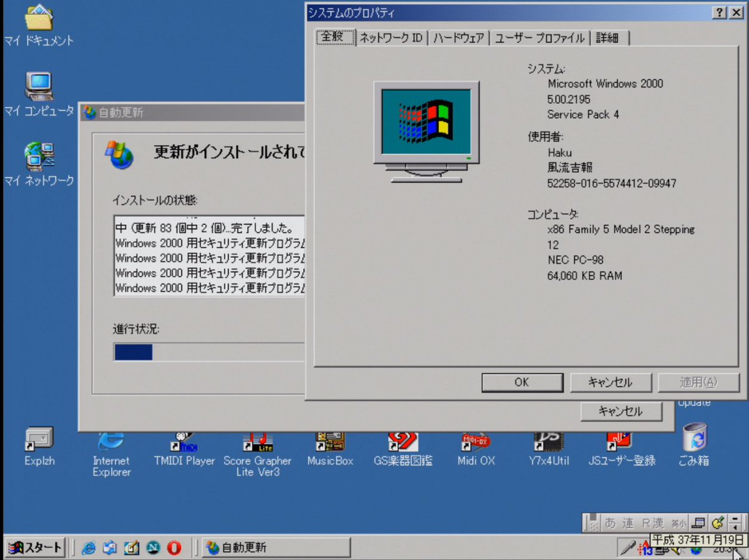Switch to the ハードウェア tab
The height and width of the screenshot is (560, 749).
[459, 38]
